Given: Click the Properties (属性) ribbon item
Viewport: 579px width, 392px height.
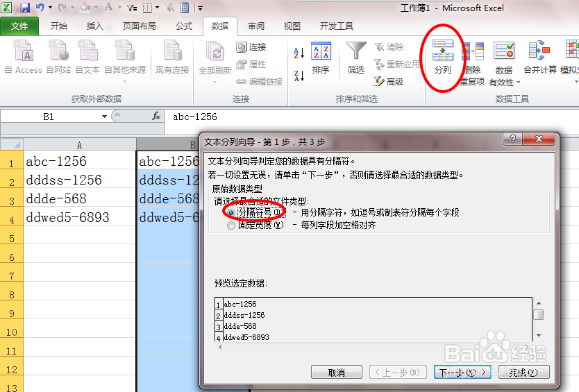Looking at the screenshot, I should [251, 65].
